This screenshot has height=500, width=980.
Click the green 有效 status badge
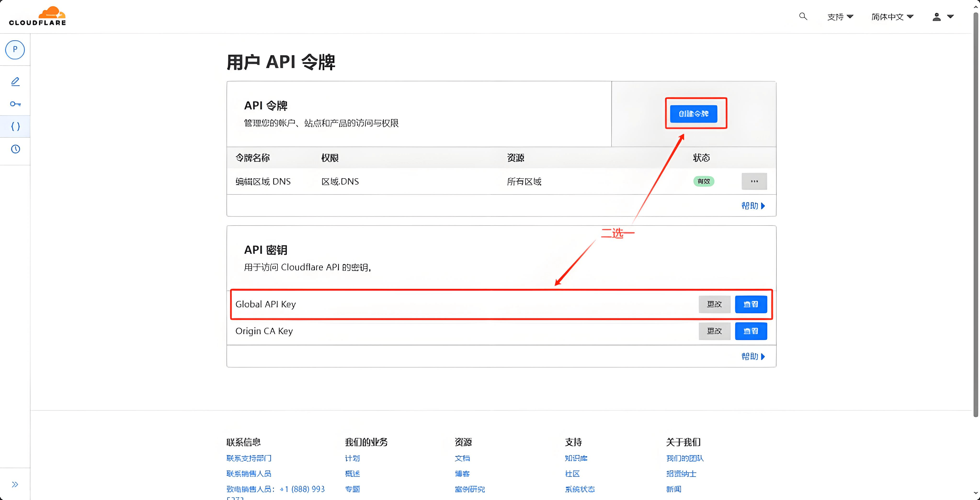click(703, 181)
